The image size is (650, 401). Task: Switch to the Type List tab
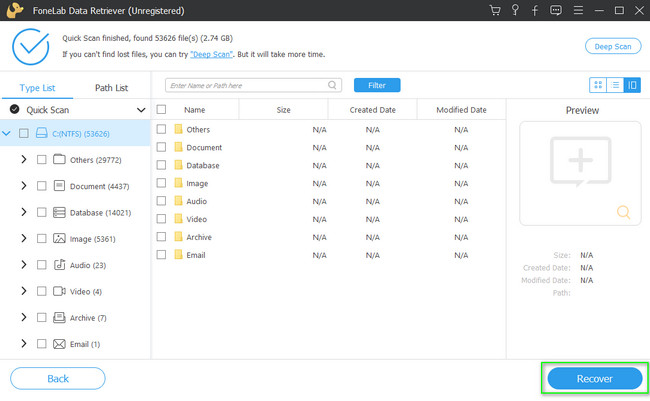37,88
